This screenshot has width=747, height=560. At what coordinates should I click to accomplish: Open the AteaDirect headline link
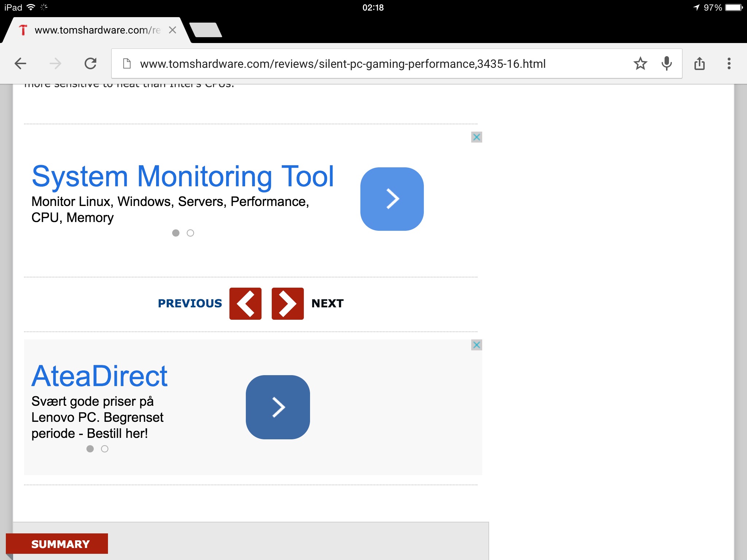[99, 376]
